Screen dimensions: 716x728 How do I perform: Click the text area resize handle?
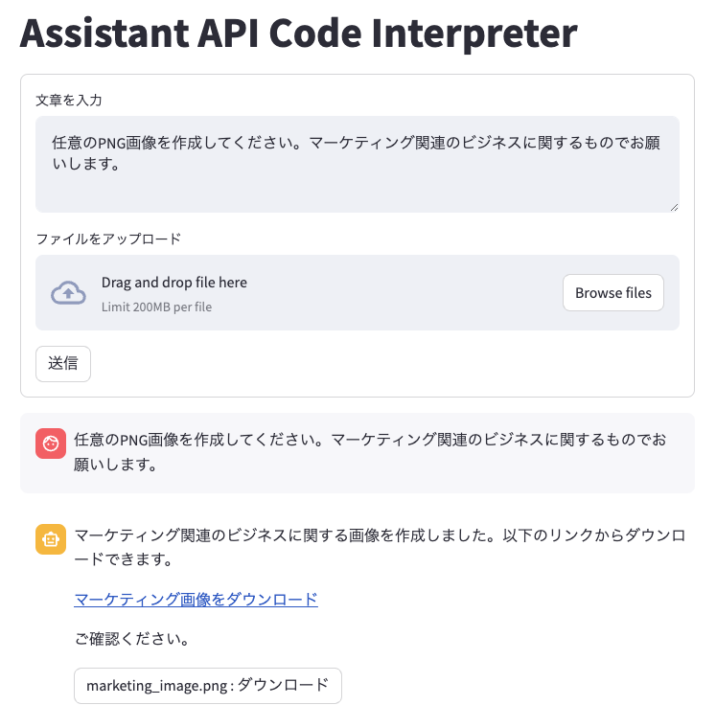click(674, 208)
